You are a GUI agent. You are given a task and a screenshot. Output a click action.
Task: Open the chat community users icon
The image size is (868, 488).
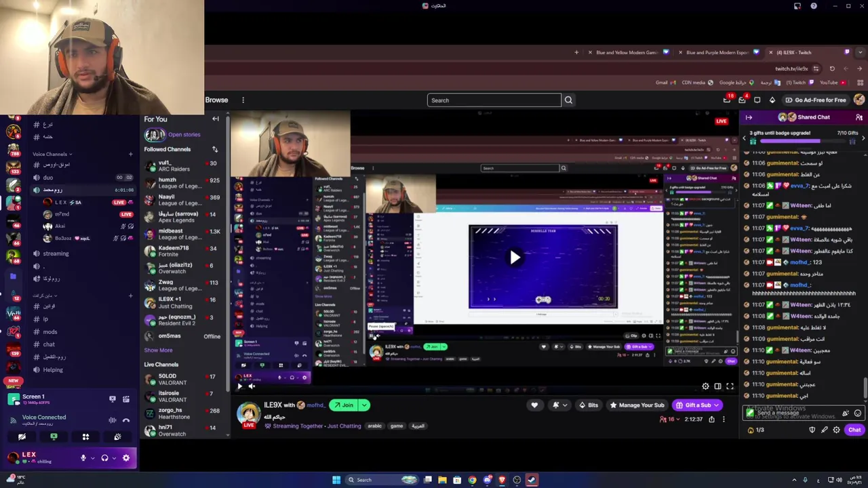(x=859, y=117)
